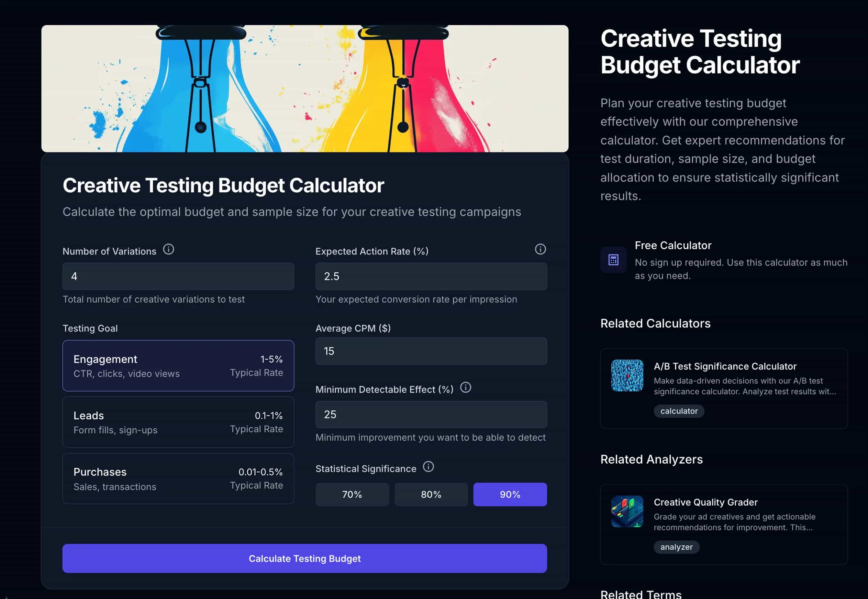Click the Average CPM input field
This screenshot has height=599, width=868.
point(431,351)
